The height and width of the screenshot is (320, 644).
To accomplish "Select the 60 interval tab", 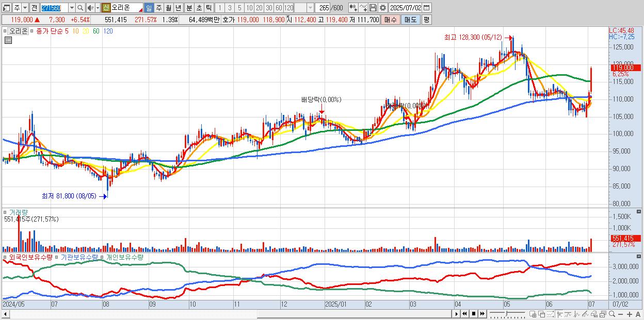I will click(279, 8).
